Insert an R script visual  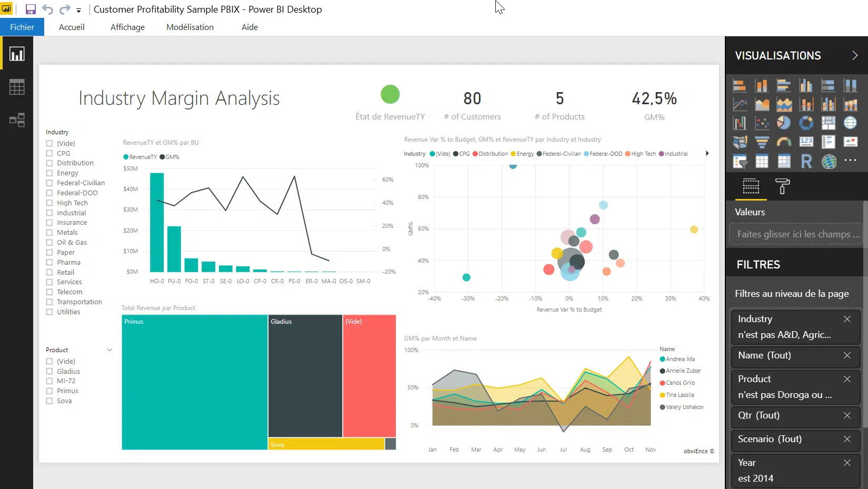(x=806, y=162)
